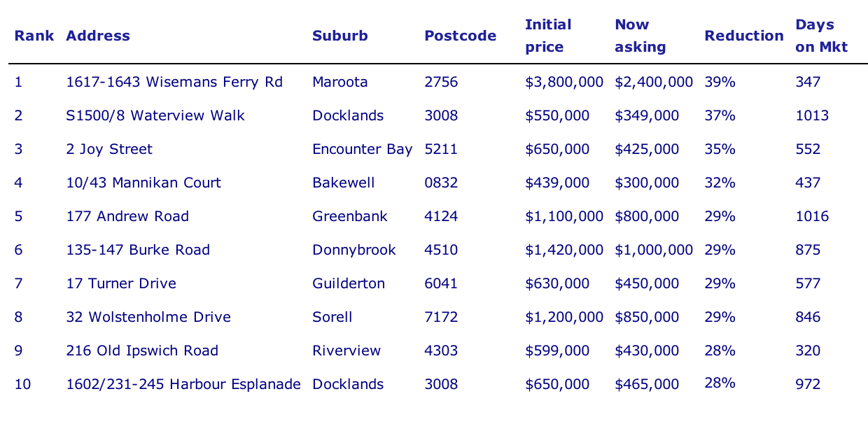Viewport: 868px width, 424px height.
Task: Click the Reduction column header
Action: [743, 36]
